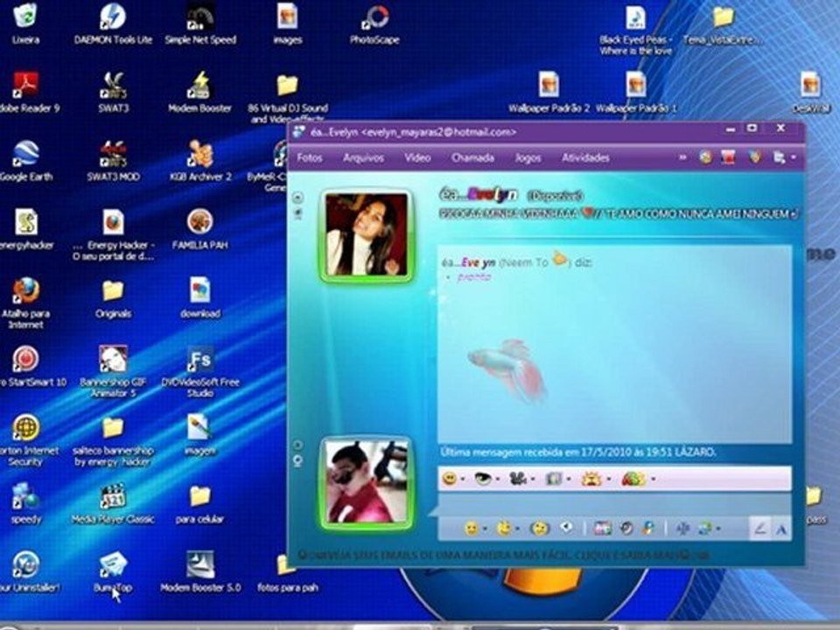840x630 pixels.
Task: Expand the toolbar overflow chevron (»)
Action: pos(682,157)
